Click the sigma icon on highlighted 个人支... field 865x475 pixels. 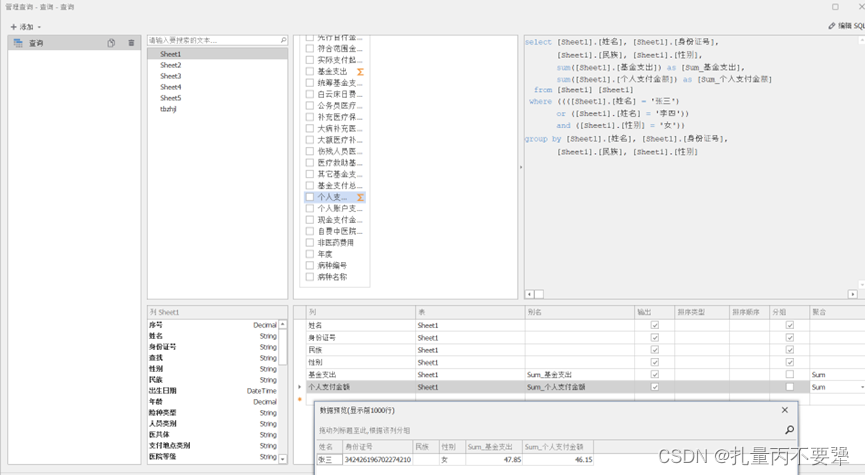click(x=361, y=197)
